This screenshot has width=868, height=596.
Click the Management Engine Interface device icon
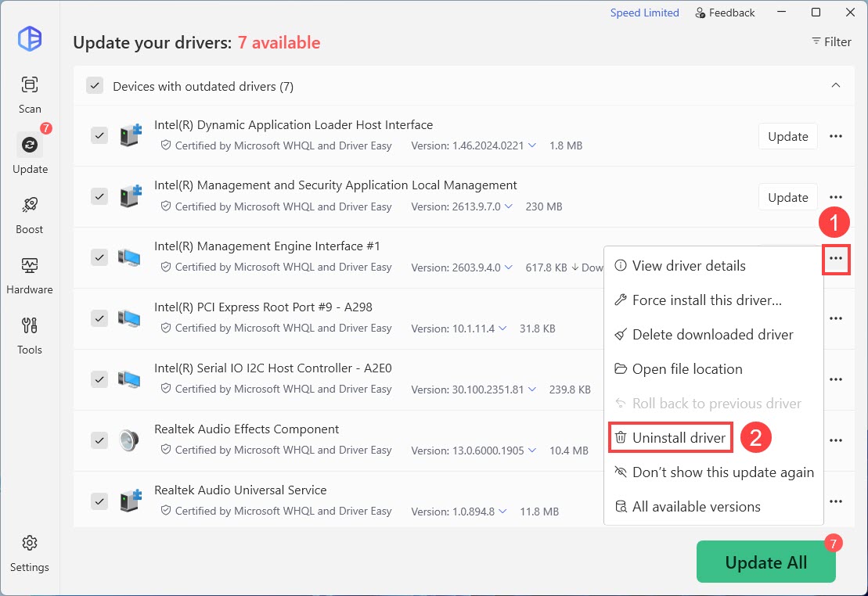coord(129,257)
